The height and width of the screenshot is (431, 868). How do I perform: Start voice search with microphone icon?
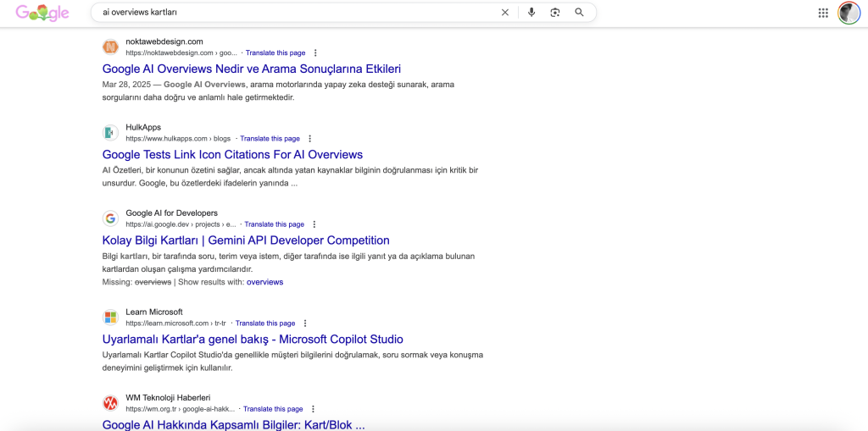pyautogui.click(x=531, y=13)
